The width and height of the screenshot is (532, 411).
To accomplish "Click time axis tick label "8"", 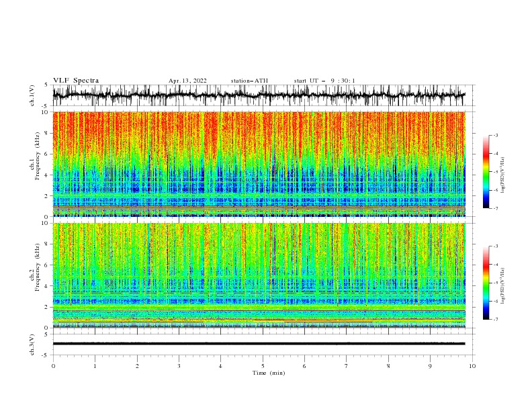I will (388, 366).
